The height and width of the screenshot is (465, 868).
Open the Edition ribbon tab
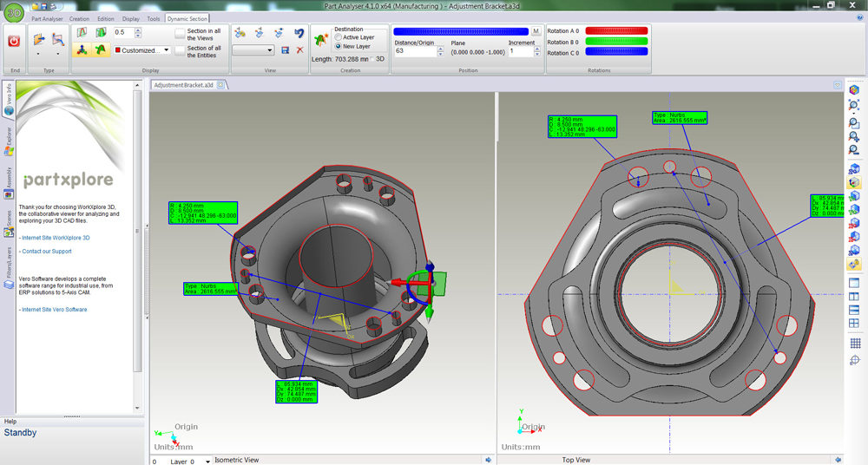pyautogui.click(x=106, y=19)
